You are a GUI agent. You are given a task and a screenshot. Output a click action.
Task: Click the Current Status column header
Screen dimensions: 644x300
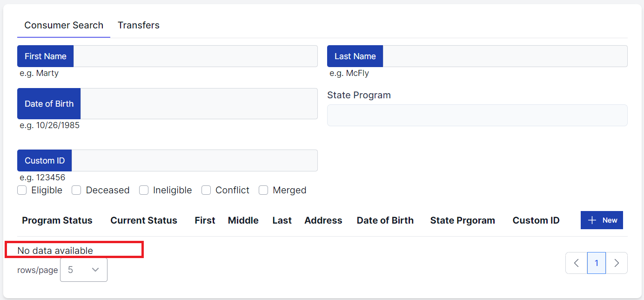pyautogui.click(x=144, y=221)
